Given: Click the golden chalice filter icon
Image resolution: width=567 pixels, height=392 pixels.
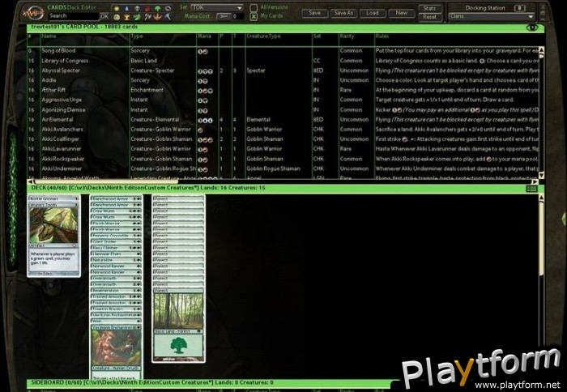Looking at the screenshot, I should coord(127,17).
